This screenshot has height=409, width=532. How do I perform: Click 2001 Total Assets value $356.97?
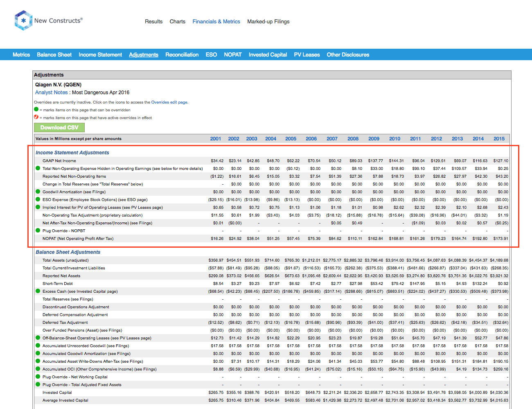216,260
